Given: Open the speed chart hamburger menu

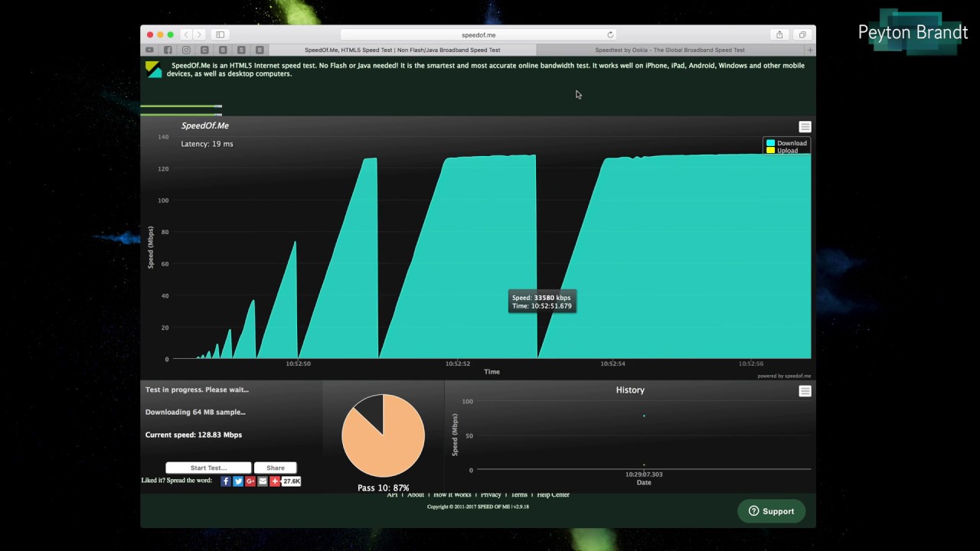Looking at the screenshot, I should [805, 126].
